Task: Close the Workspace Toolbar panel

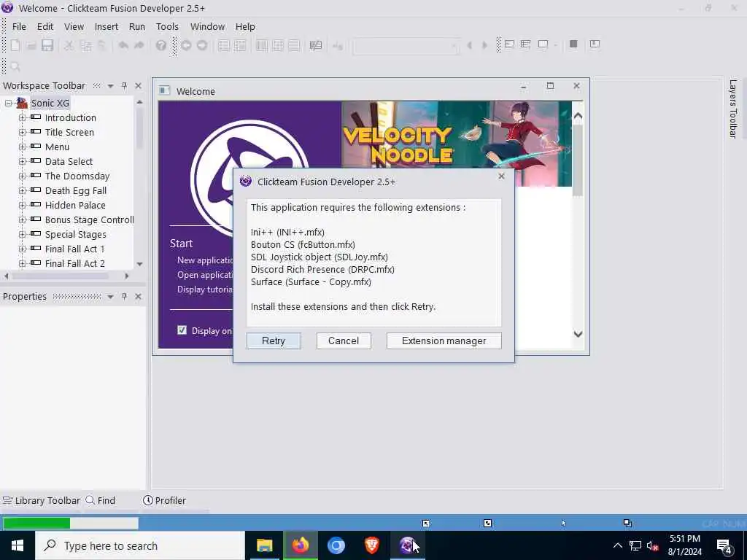Action: [x=138, y=86]
